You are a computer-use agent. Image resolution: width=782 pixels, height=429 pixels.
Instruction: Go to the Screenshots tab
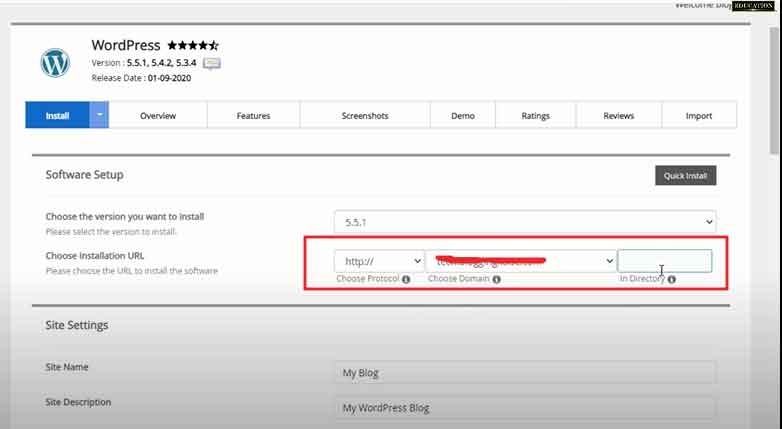point(365,116)
